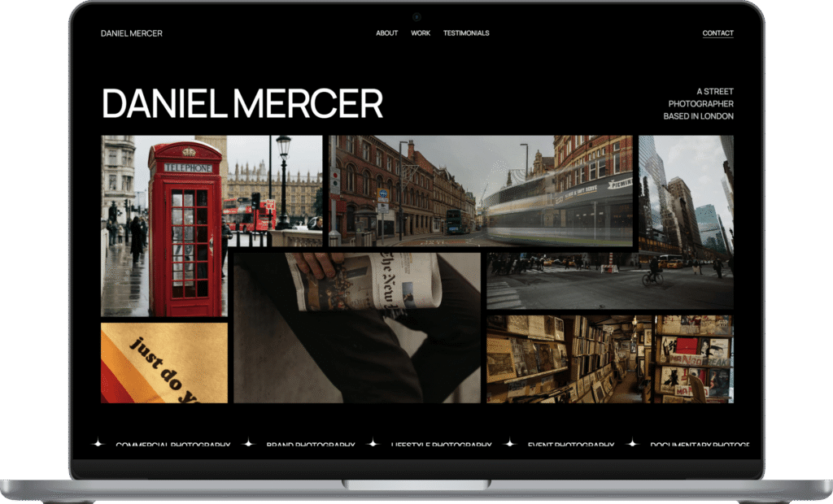Click the small Daniel Mercer logo top-left
Viewport: 833px width, 504px height.
(x=132, y=33)
